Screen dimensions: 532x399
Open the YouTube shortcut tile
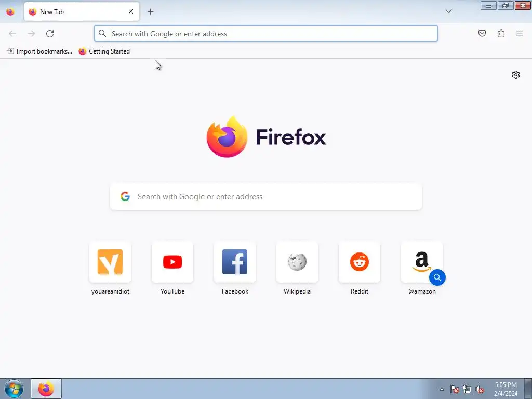tap(172, 262)
